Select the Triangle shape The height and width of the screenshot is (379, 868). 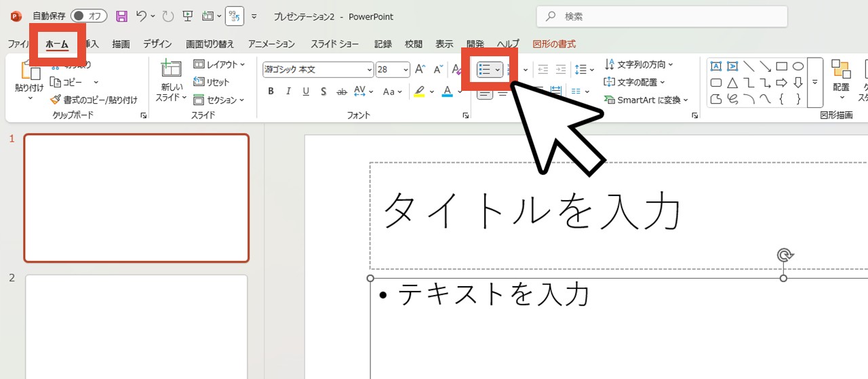(732, 83)
